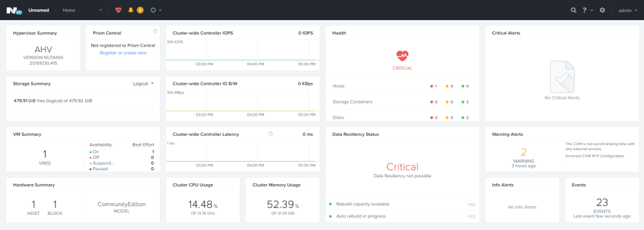Click the storage usage bar

point(84,110)
